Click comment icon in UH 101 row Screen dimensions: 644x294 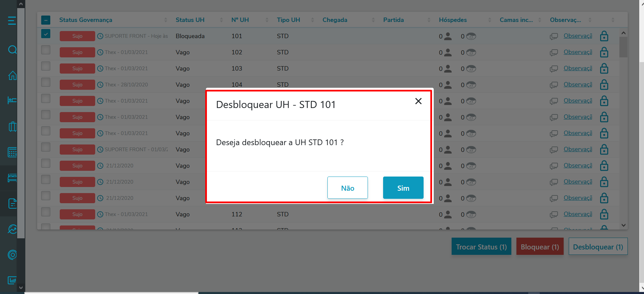click(554, 36)
